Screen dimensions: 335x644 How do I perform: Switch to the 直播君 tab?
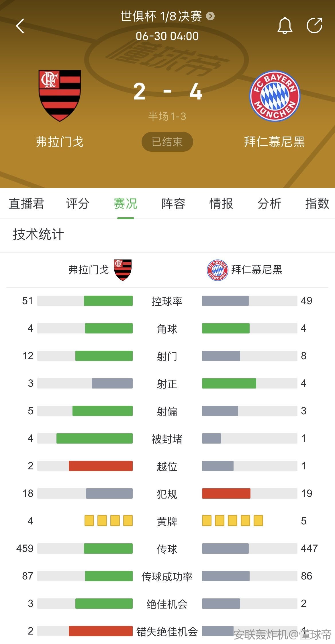pos(26,204)
